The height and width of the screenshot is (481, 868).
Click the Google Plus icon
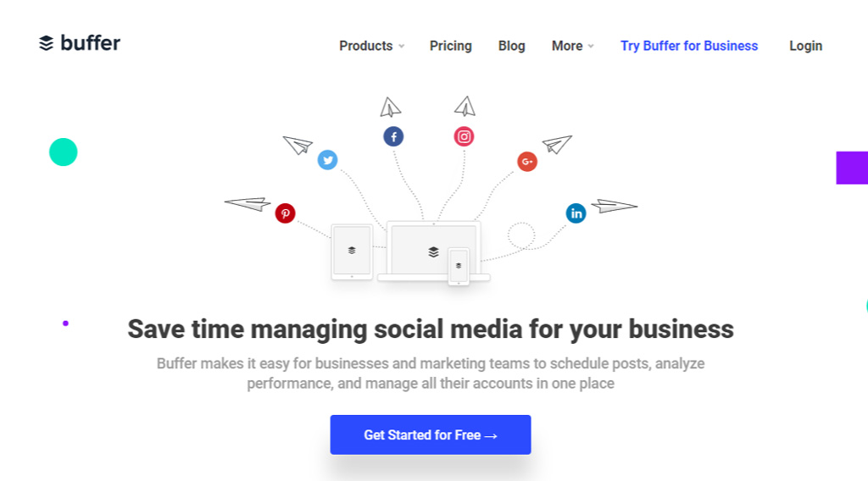(527, 162)
